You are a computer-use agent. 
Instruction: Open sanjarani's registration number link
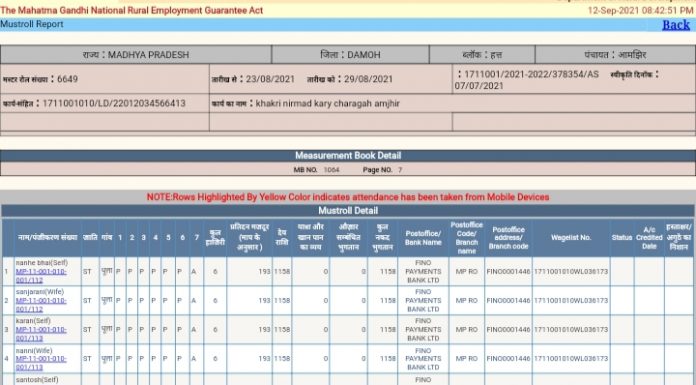(x=41, y=305)
